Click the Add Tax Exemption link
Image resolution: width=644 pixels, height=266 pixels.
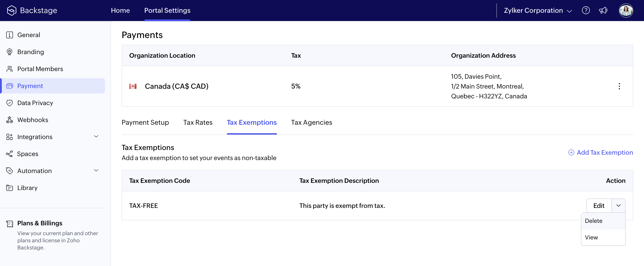(600, 152)
